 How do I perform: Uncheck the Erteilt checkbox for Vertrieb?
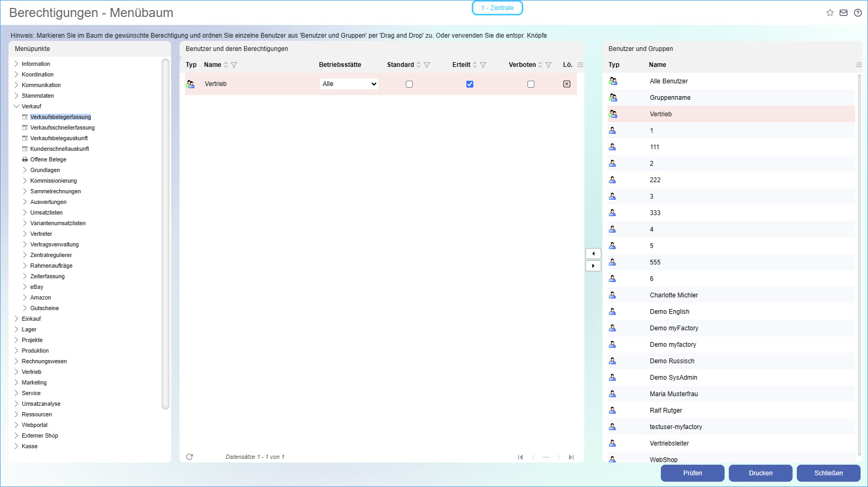(x=470, y=84)
